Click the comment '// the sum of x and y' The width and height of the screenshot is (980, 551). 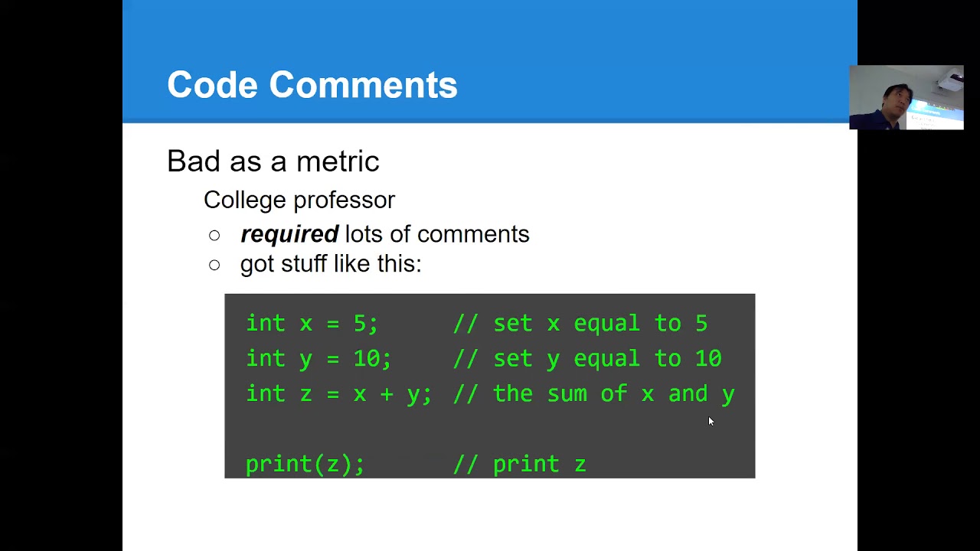pyautogui.click(x=594, y=393)
